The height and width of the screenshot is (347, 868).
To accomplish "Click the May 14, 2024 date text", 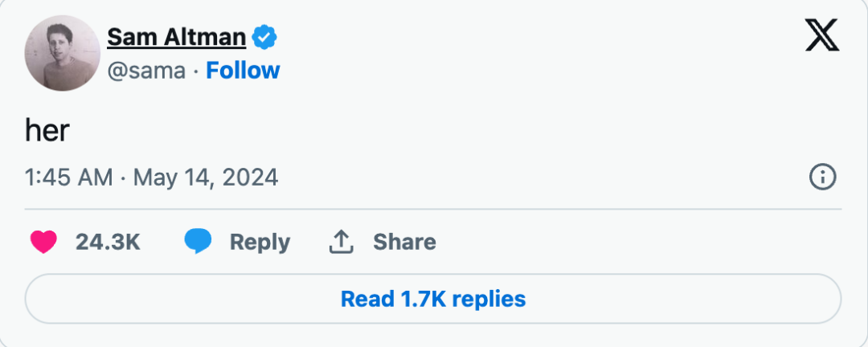I will [x=206, y=178].
